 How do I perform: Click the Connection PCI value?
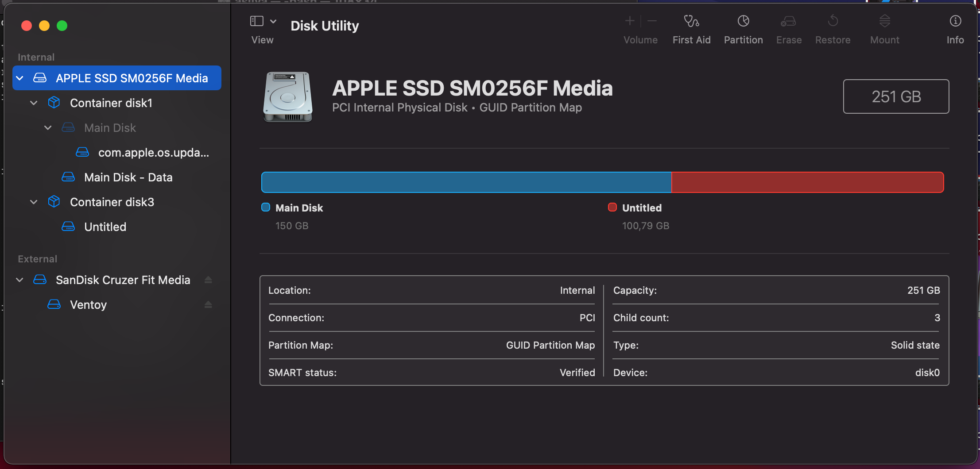(587, 318)
